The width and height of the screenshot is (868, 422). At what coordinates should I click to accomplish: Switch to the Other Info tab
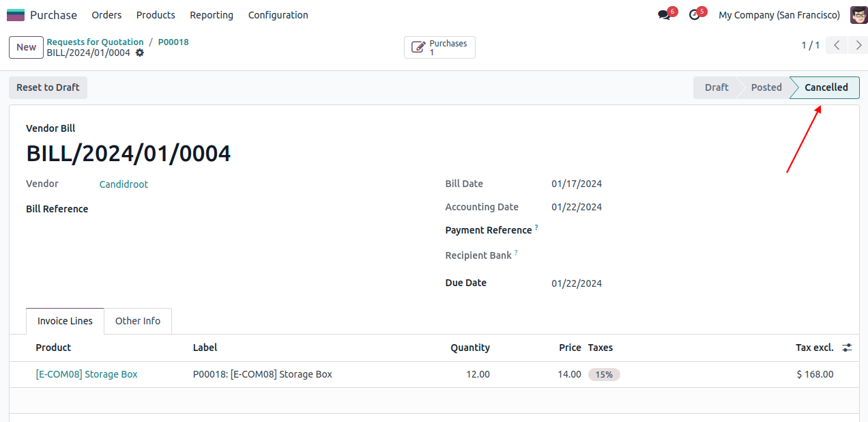138,321
